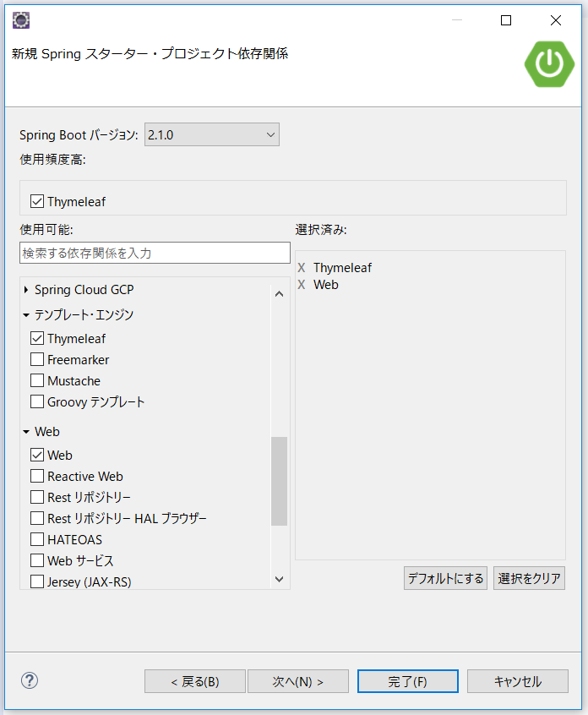Viewport: 588px width, 715px height.
Task: Close the dialog with the title bar X
Action: (556, 20)
